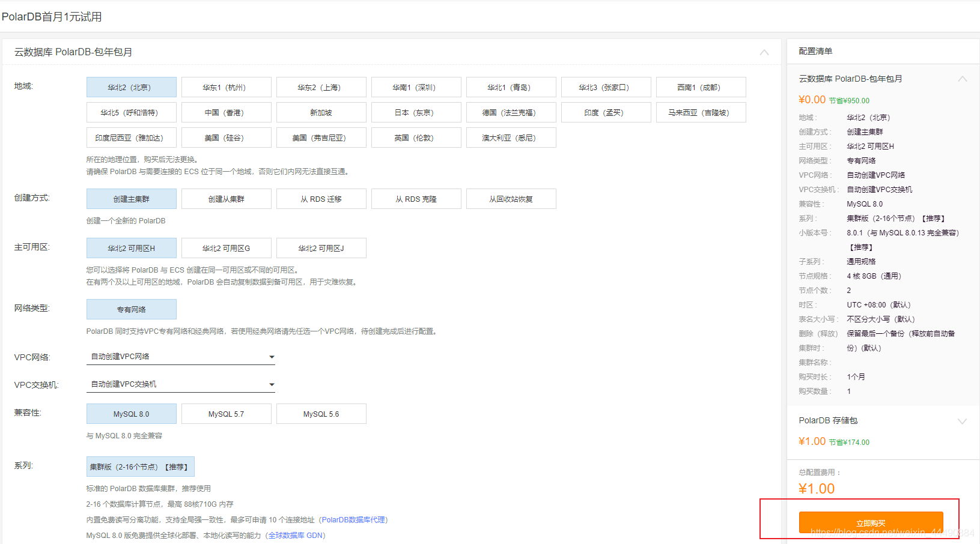
Task: Open the PolarDB数据库代理 link
Action: pos(353,520)
